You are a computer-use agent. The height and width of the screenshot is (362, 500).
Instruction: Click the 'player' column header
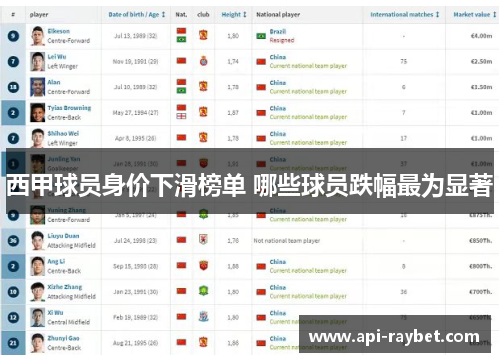[x=39, y=15]
